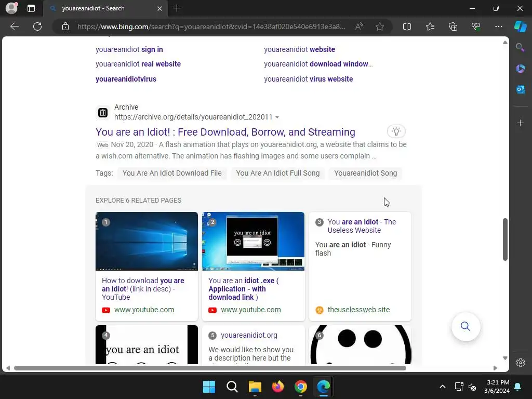
Task: Click the Archive site favicon
Action: (103, 112)
